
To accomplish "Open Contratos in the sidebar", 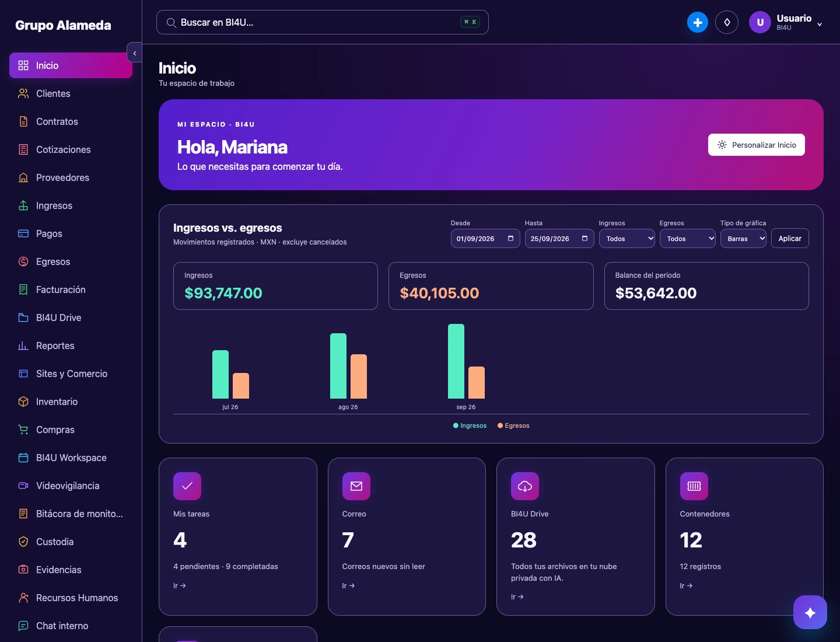I will 71,121.
